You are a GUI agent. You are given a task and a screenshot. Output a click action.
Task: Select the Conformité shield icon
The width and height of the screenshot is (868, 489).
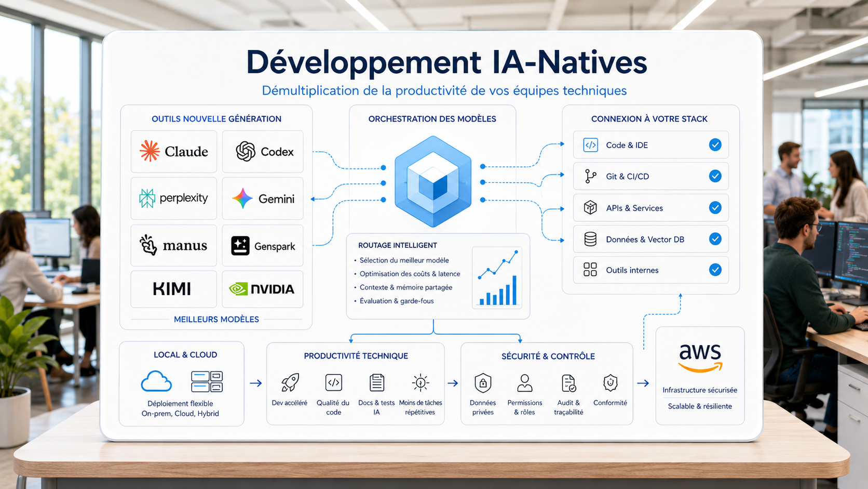611,383
